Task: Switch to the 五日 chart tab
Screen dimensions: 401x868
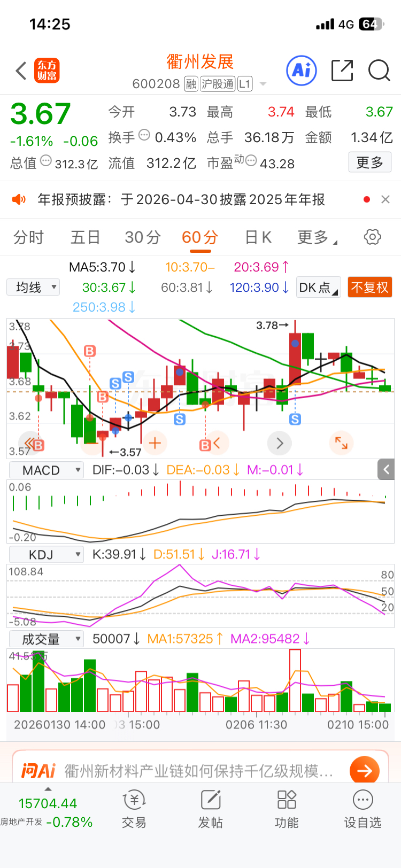Action: tap(86, 237)
